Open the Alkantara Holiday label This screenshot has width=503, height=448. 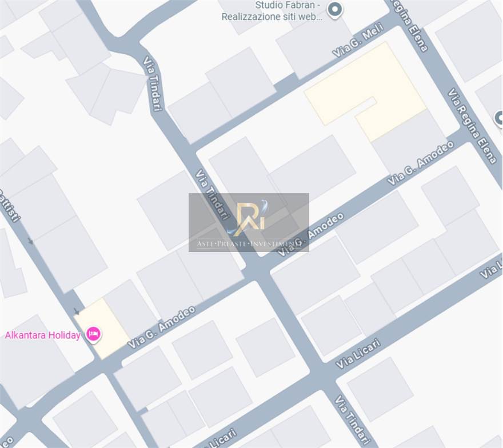[43, 335]
